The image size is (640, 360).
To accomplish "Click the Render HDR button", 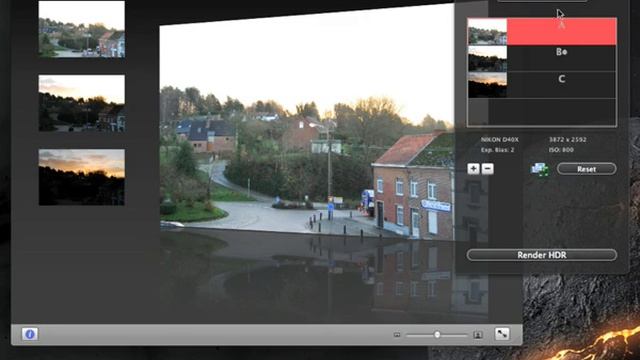I will (542, 255).
